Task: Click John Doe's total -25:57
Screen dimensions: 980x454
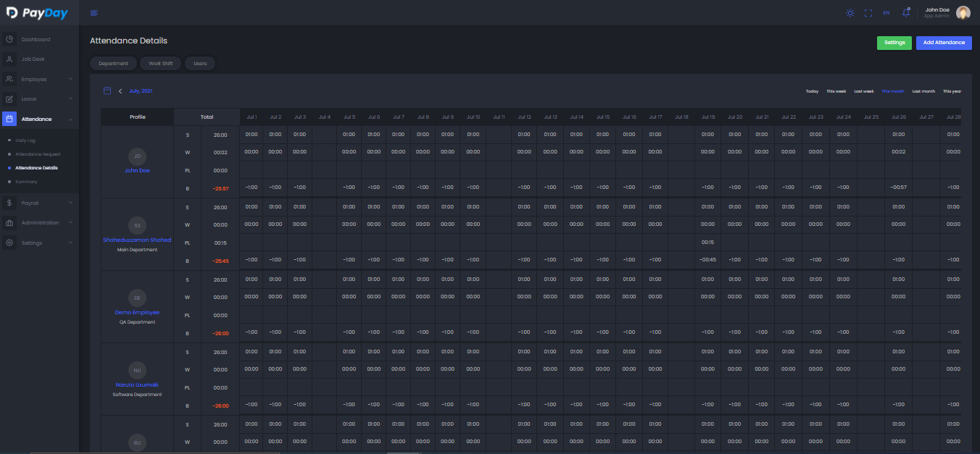Action: 220,188
